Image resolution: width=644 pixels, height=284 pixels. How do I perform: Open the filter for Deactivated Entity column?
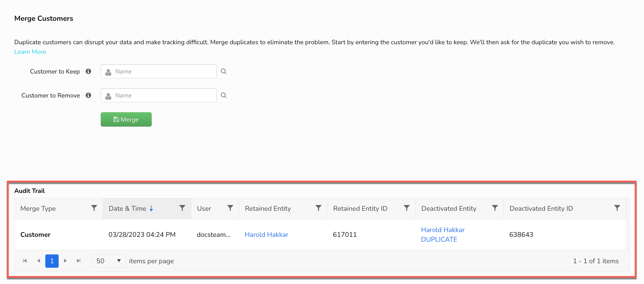click(x=495, y=208)
